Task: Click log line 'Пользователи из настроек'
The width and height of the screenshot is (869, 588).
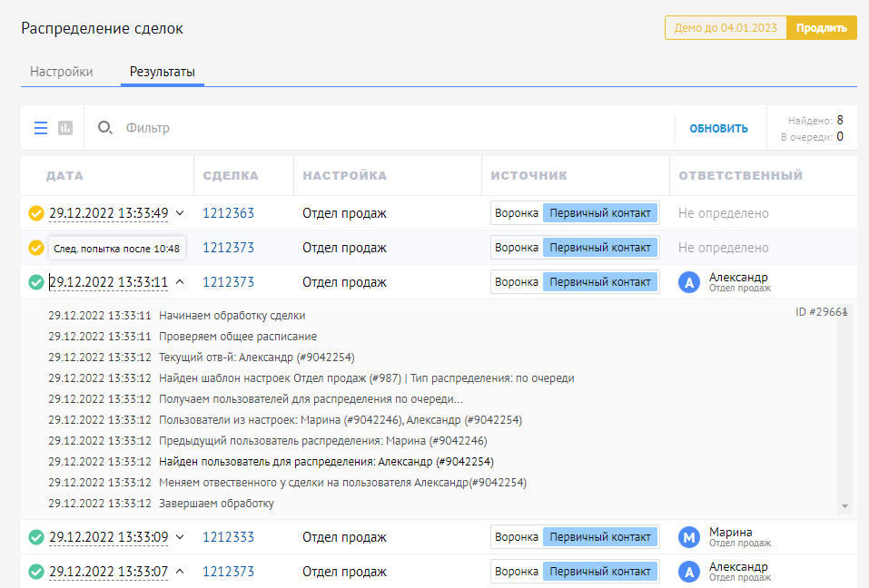Action: point(341,420)
